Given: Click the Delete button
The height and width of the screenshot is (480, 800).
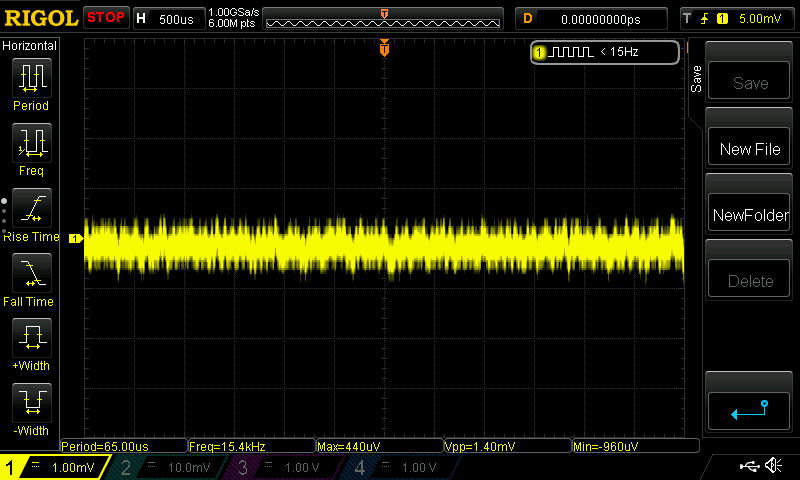Looking at the screenshot, I should click(749, 278).
